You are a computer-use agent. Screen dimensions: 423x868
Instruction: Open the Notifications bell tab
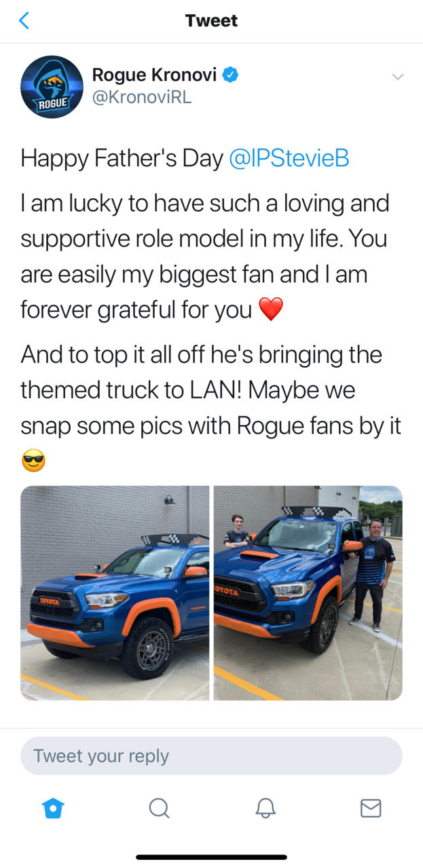coord(265,808)
